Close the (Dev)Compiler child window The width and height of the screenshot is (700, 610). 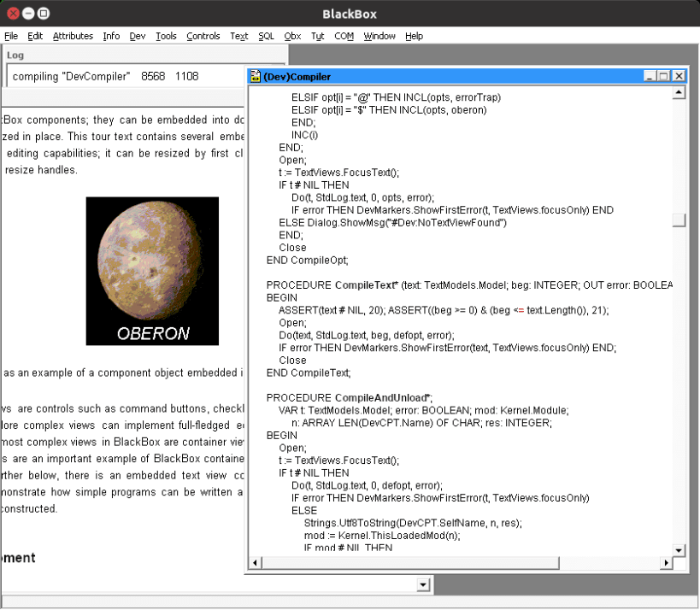[679, 76]
